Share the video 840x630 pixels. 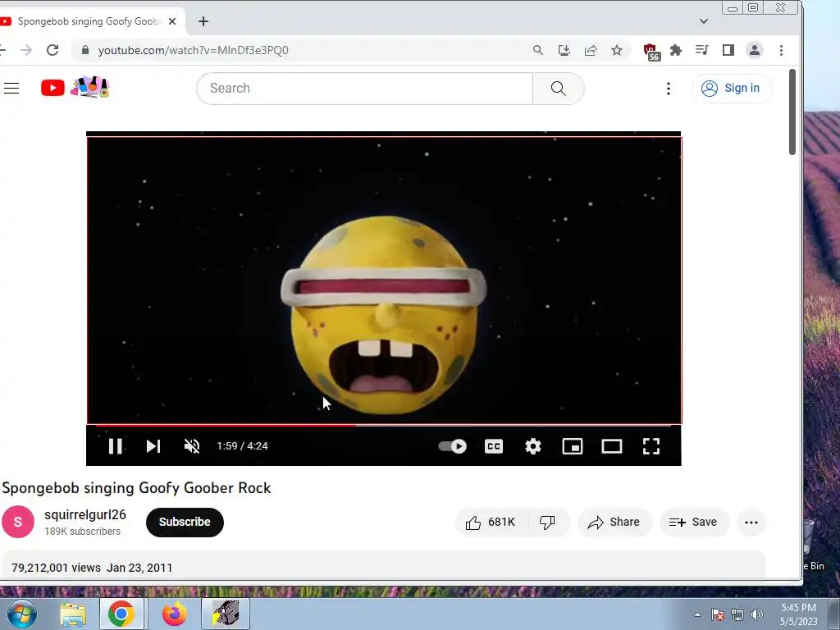click(614, 523)
